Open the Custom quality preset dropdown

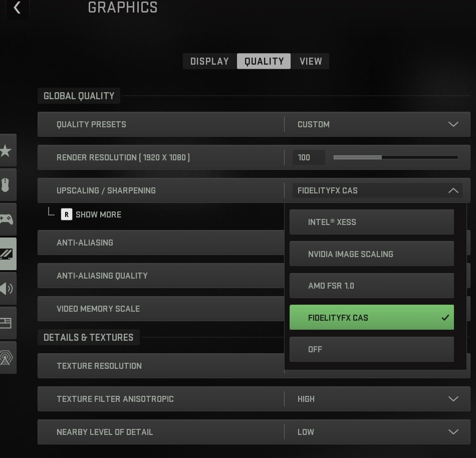[x=377, y=124]
